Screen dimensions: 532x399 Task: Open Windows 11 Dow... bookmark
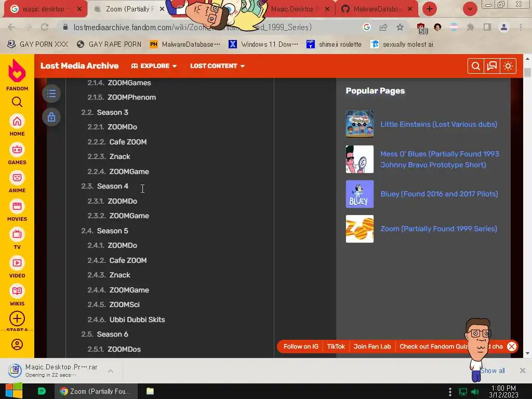pos(263,45)
